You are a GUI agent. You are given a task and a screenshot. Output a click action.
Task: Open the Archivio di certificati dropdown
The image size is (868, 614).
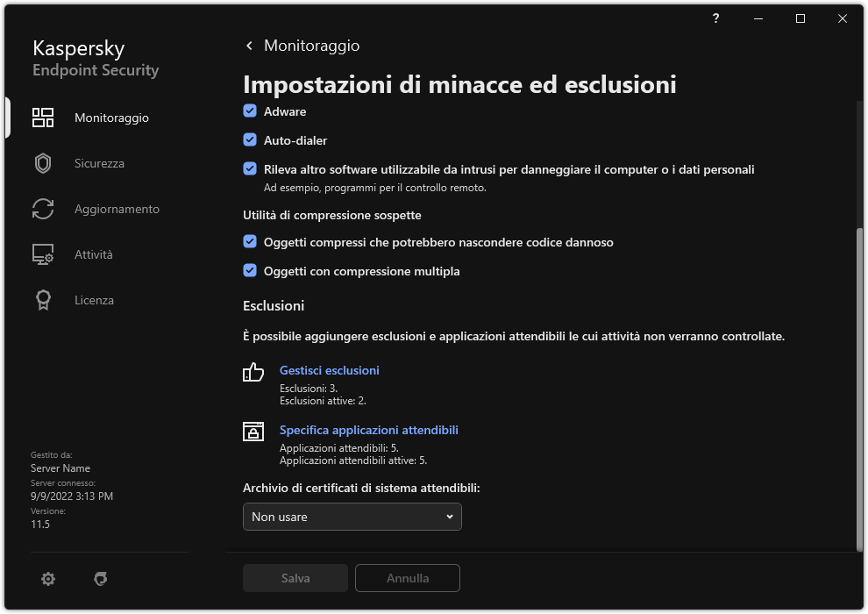coord(352,517)
